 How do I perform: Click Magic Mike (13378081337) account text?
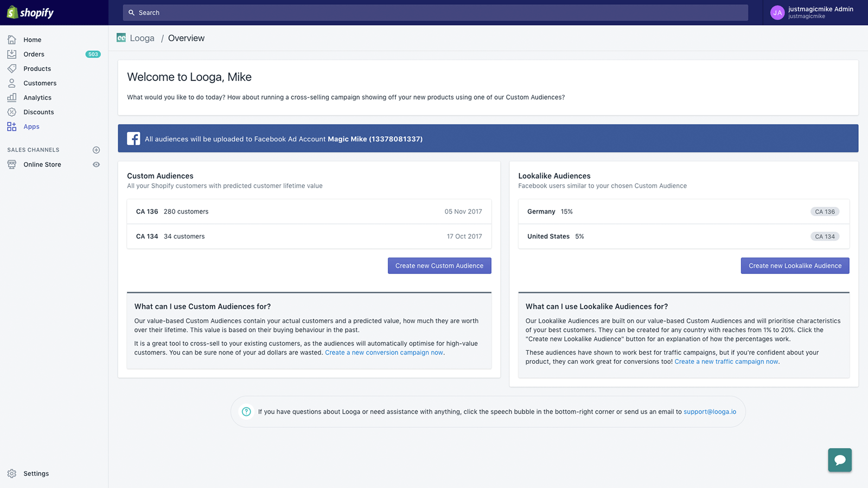point(375,139)
